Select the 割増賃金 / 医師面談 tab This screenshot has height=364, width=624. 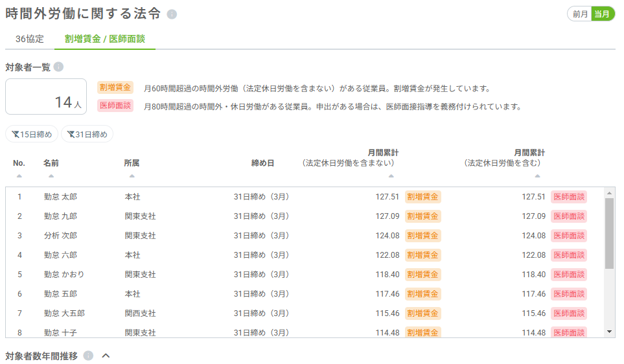point(104,39)
